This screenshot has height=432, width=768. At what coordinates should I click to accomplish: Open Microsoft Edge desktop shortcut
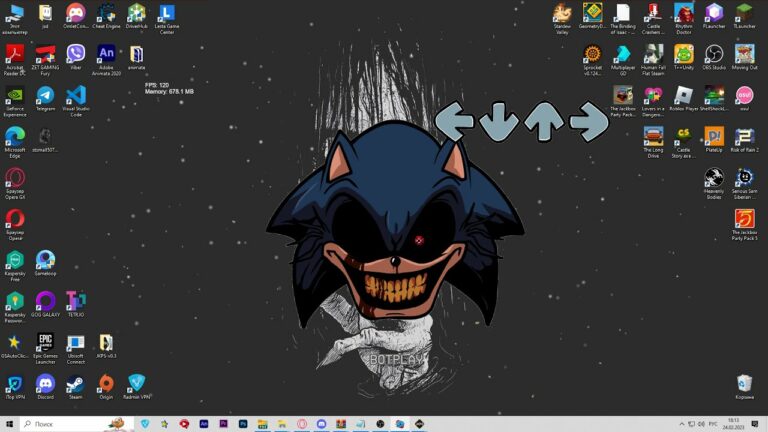[15, 142]
